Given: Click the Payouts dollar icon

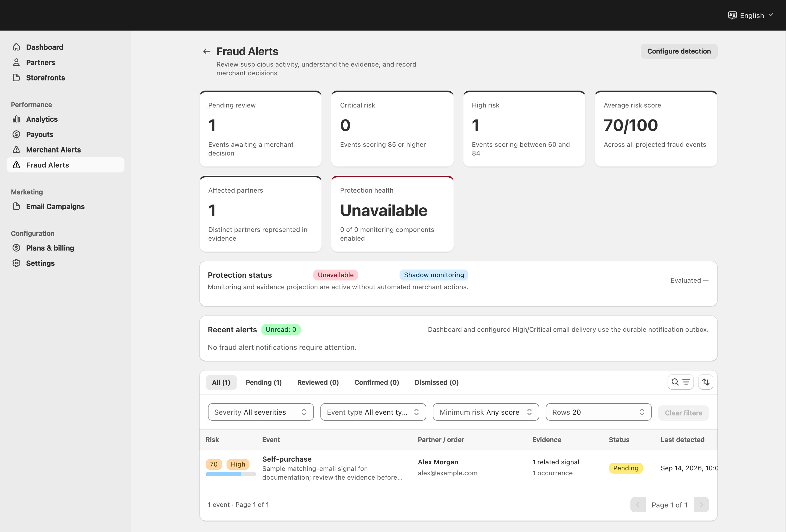Looking at the screenshot, I should click(x=16, y=134).
